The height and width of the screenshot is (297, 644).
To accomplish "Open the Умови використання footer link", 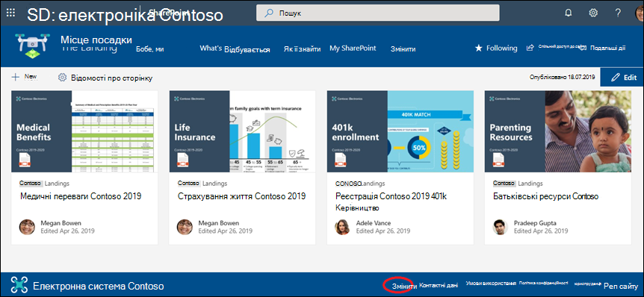I will click(x=491, y=284).
